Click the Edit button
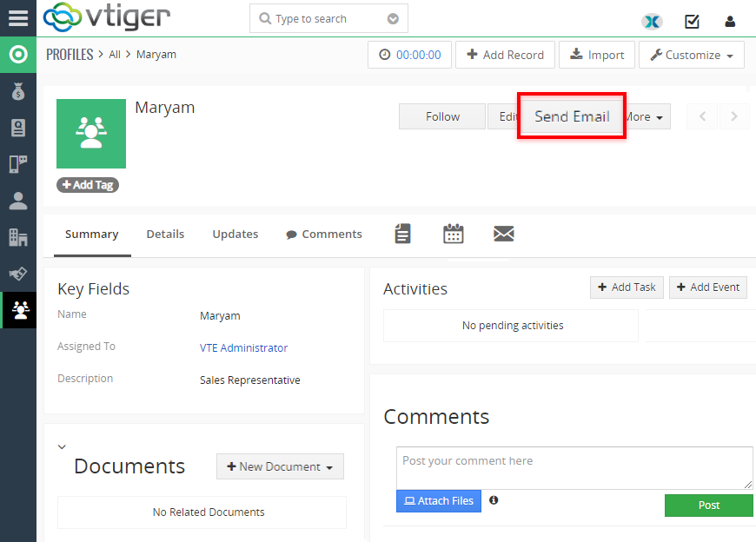This screenshot has height=542, width=756. click(503, 116)
